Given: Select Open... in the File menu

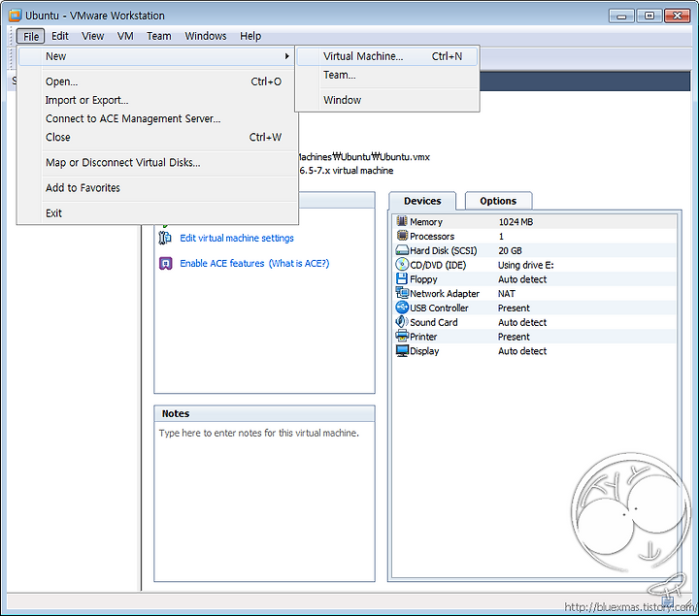Looking at the screenshot, I should pos(157,81).
